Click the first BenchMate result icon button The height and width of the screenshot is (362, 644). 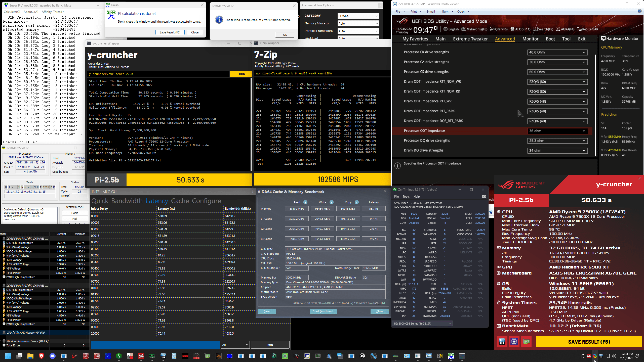(x=502, y=342)
